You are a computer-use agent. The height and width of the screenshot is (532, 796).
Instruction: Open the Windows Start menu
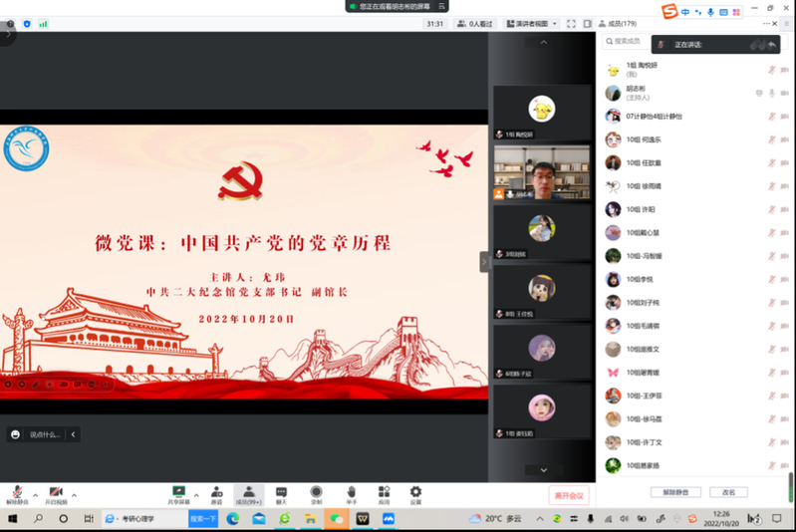(13, 519)
